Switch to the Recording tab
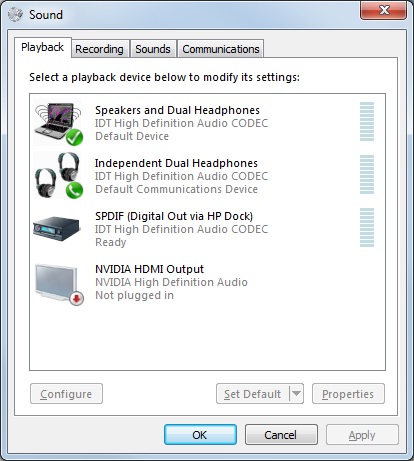This screenshot has height=461, width=414. pos(99,49)
